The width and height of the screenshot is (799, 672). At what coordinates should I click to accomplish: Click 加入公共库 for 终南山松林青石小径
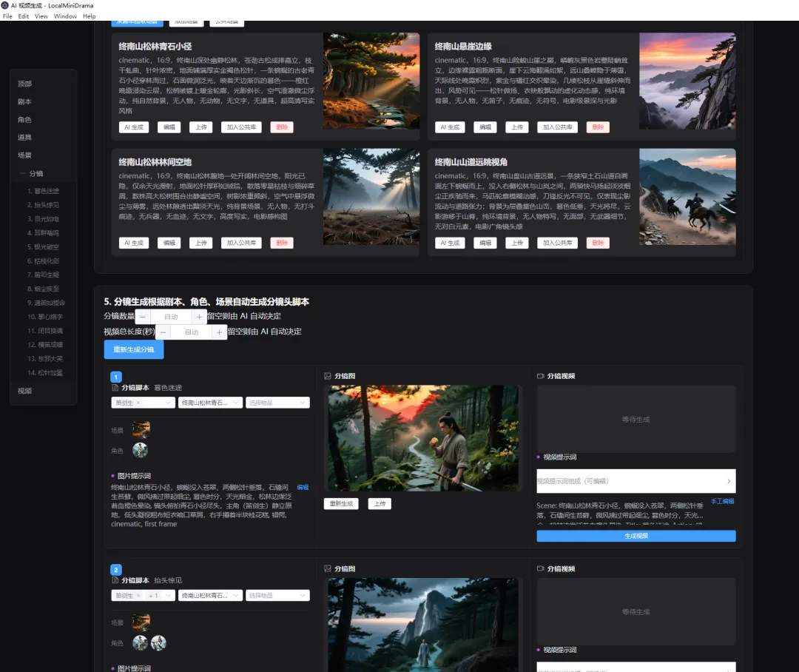pos(241,127)
